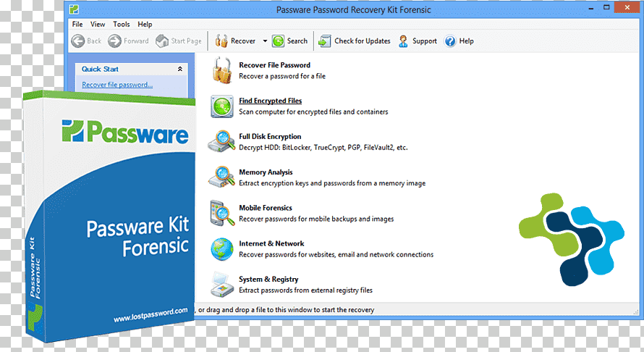Click the Check for Updates label

pyautogui.click(x=363, y=41)
